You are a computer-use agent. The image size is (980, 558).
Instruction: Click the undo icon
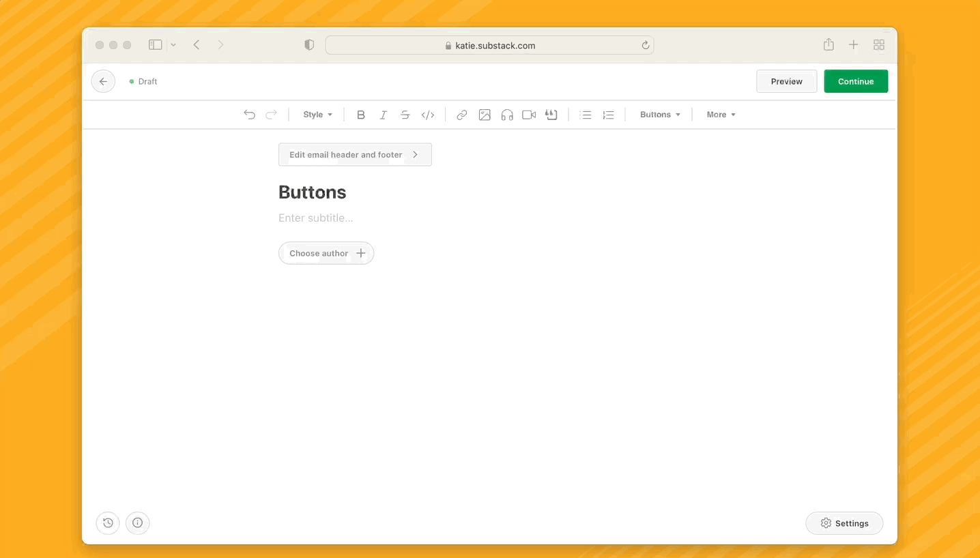pos(249,115)
